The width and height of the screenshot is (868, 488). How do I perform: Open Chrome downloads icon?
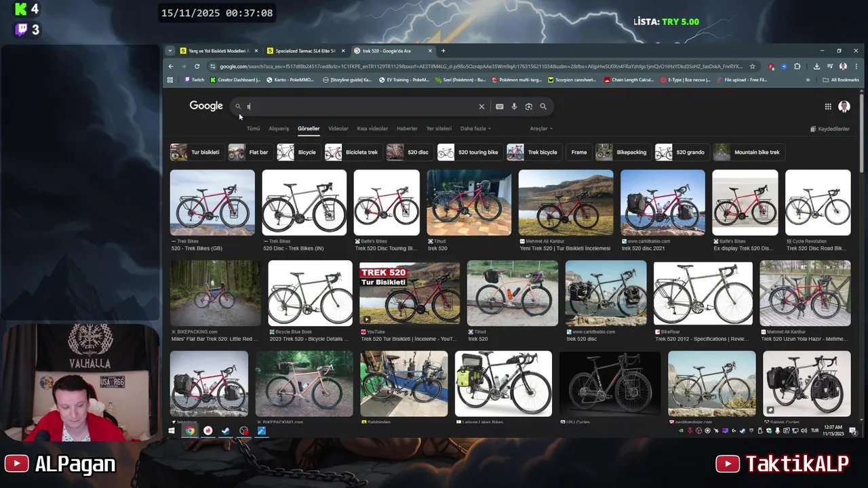click(x=816, y=66)
